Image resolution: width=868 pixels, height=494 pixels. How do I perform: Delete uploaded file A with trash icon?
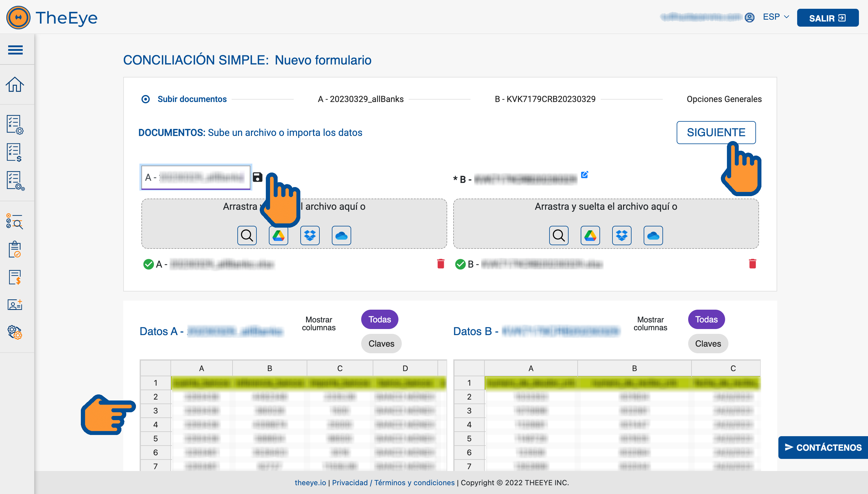[x=441, y=264]
